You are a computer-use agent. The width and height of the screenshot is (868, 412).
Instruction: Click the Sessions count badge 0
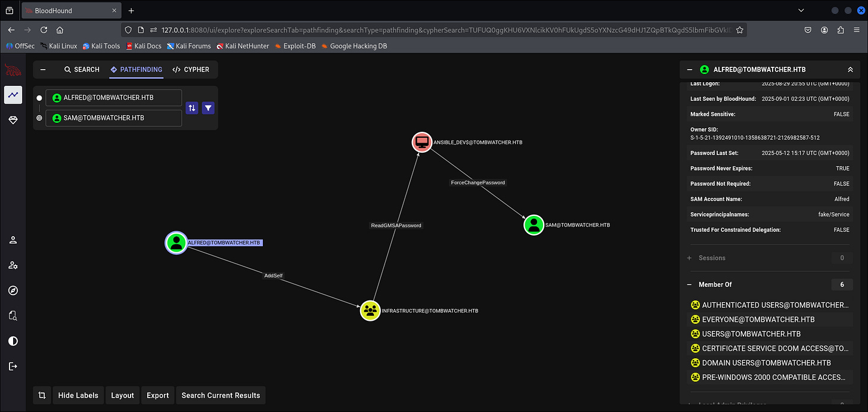[x=842, y=258]
